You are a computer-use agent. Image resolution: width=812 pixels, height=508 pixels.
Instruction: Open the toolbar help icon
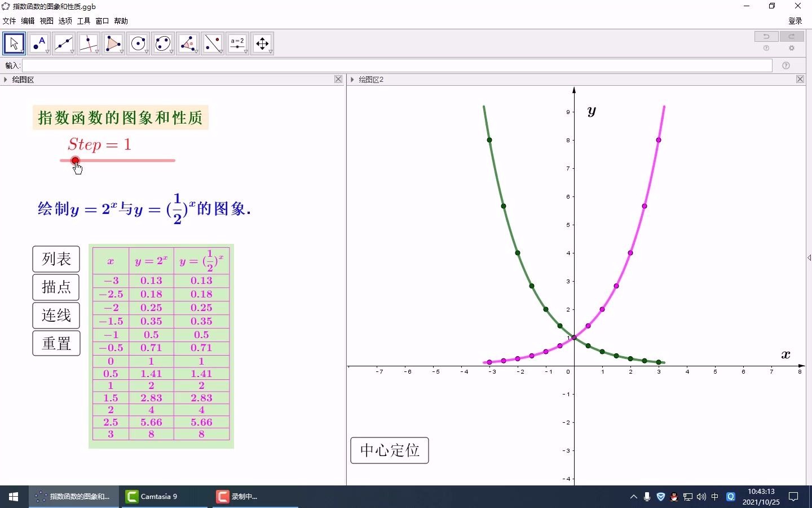766,49
